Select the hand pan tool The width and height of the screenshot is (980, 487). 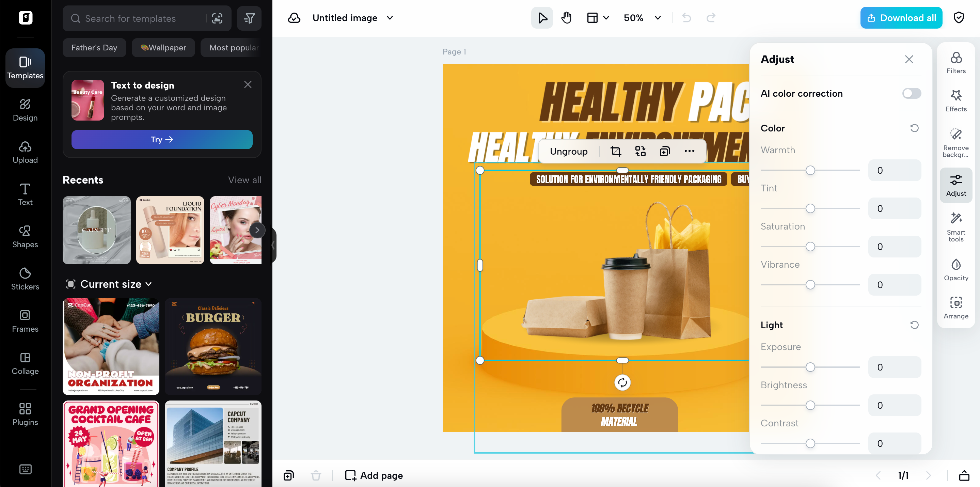click(x=567, y=18)
